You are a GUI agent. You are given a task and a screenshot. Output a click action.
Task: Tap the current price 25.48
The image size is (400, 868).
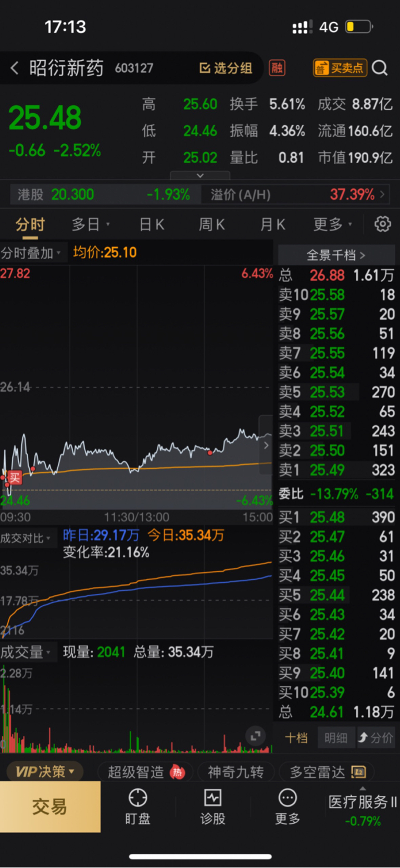coord(45,118)
